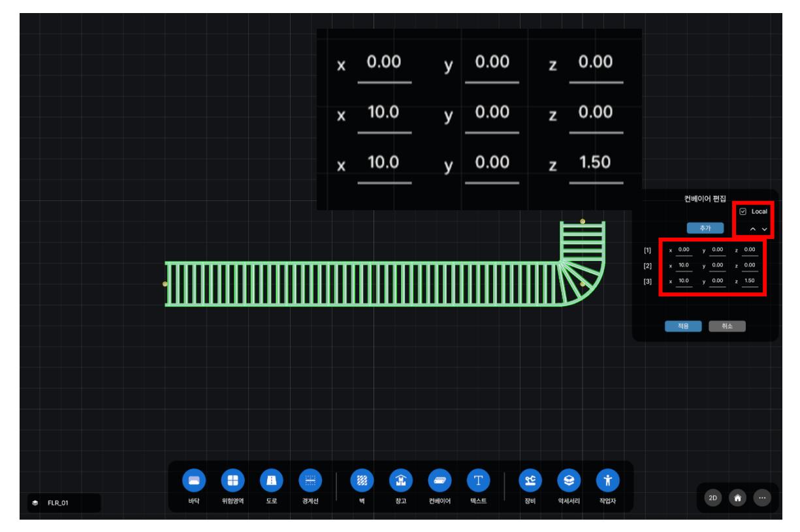Click the 적용 (apply) button
This screenshot has height=532, width=800.
683,326
